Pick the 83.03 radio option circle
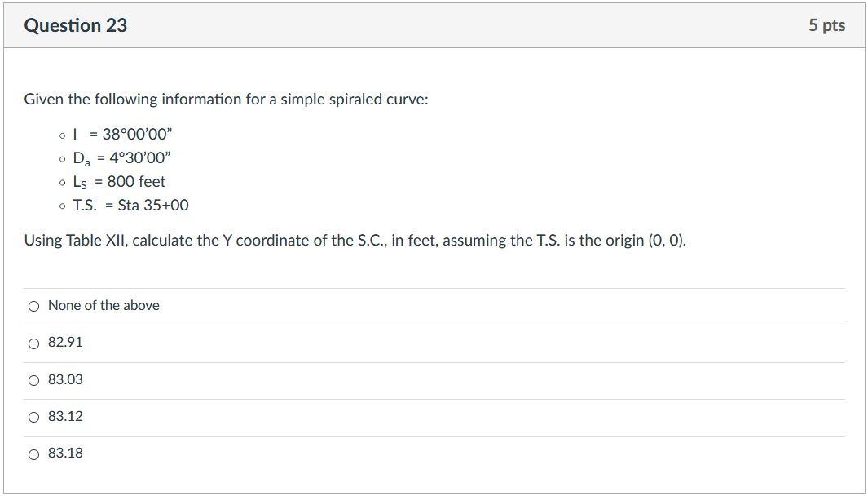 33,381
